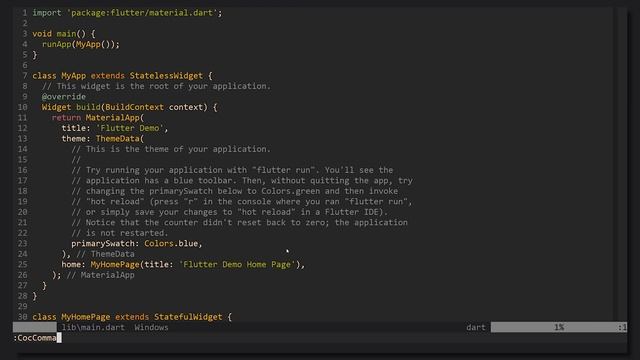Click 'MyHomePage(' on the home: line

(x=117, y=264)
